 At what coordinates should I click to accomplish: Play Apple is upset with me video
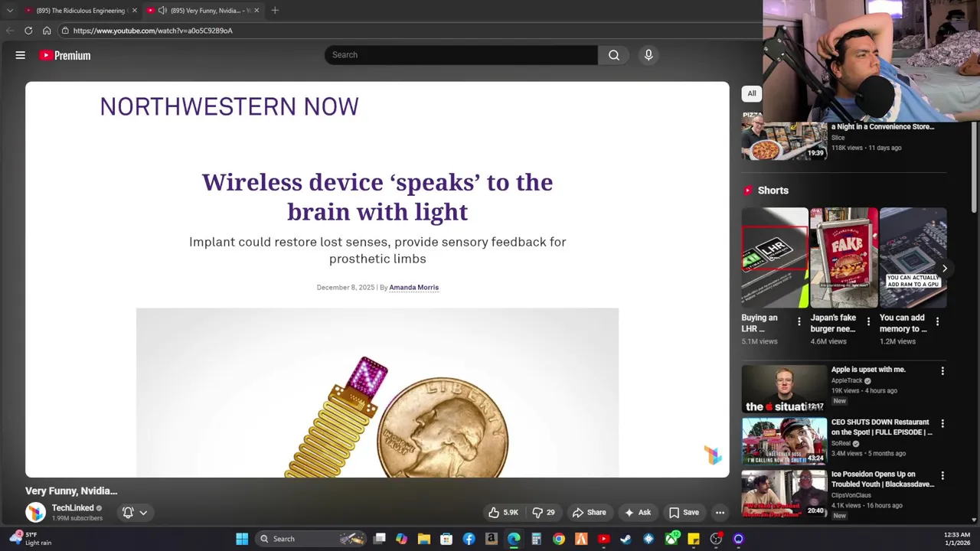point(784,390)
